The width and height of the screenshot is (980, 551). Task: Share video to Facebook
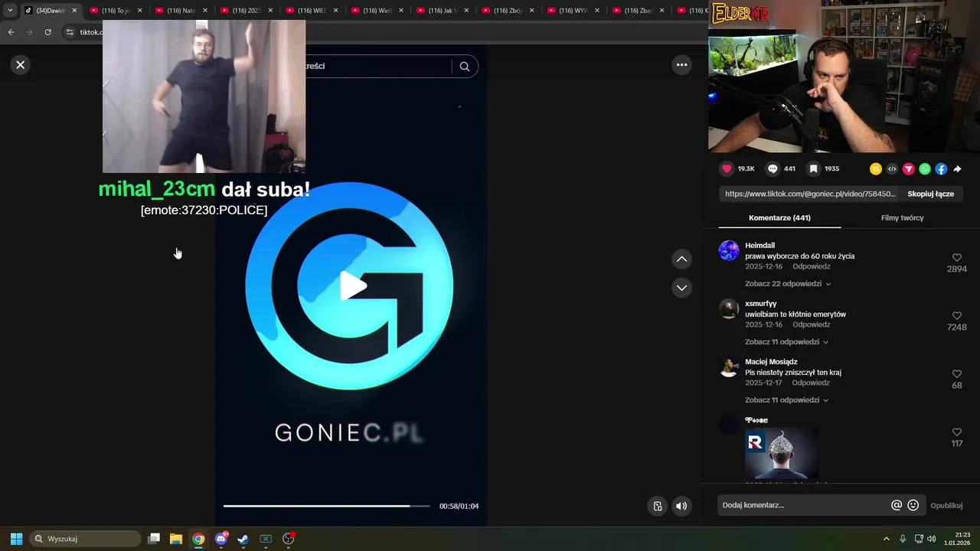(x=941, y=169)
